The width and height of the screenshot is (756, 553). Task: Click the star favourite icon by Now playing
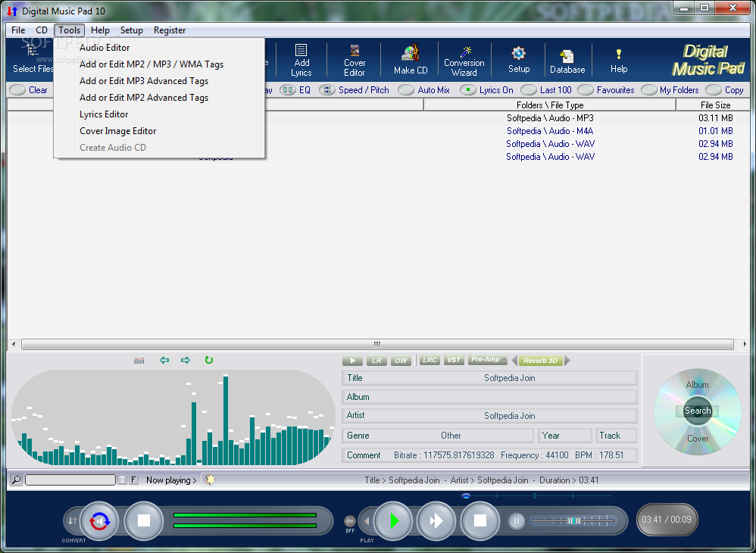pyautogui.click(x=210, y=480)
